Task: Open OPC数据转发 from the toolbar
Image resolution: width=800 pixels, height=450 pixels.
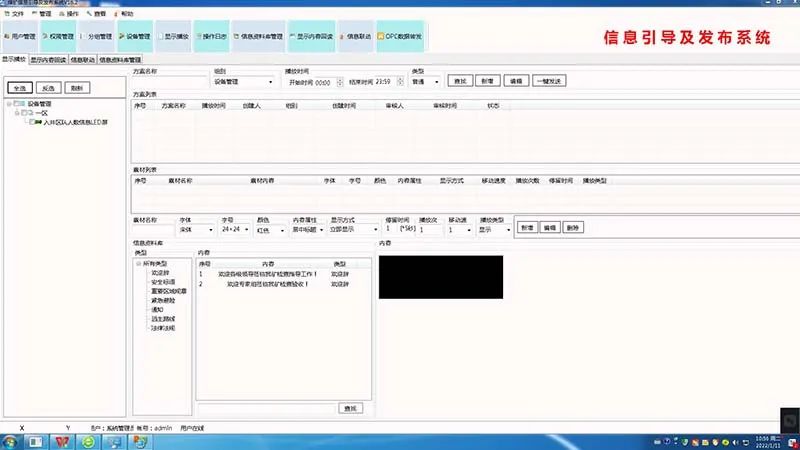Action: [400, 36]
